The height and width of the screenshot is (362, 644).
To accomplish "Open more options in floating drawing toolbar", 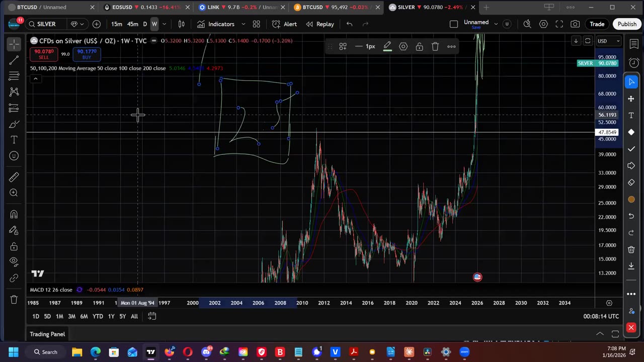I will tap(451, 47).
